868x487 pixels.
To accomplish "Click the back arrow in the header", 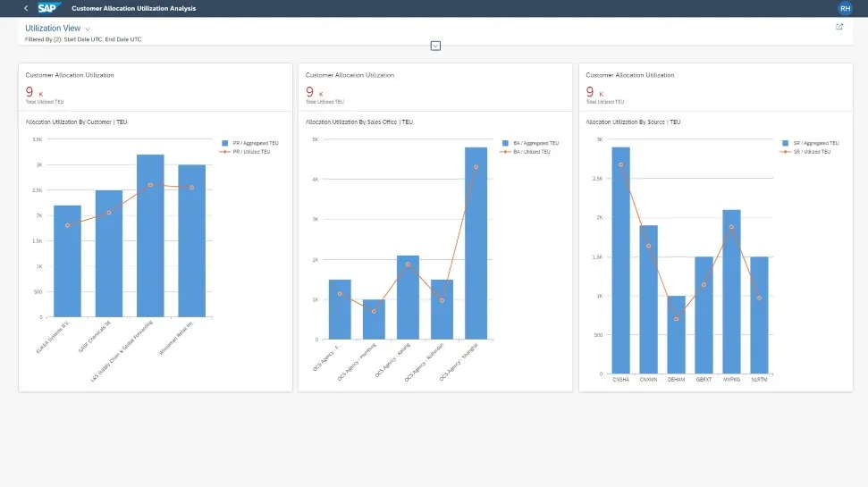I will (25, 8).
